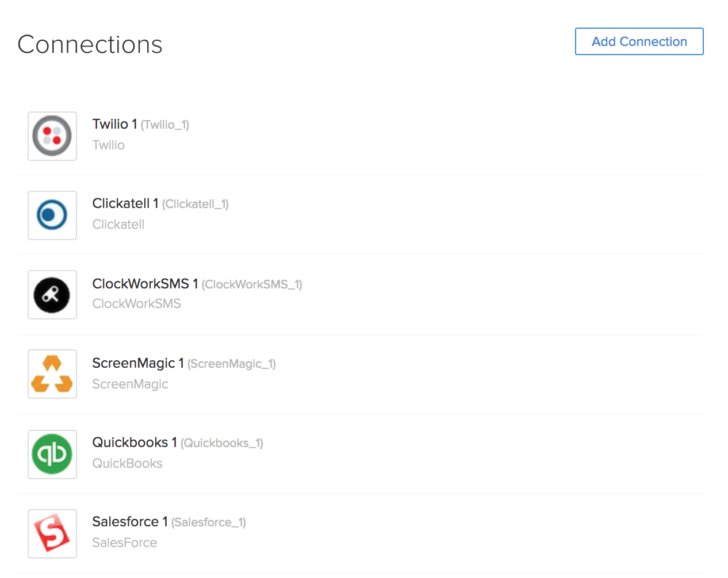The image size is (728, 578).
Task: Open the ScreenMagic 1 connection name
Action: 138,363
